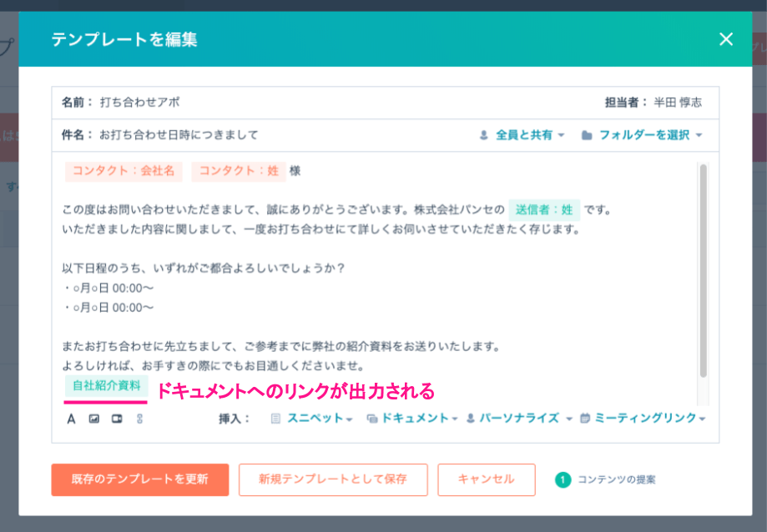
Task: Click 既存のテンプレートを更新 button
Action: tap(139, 479)
